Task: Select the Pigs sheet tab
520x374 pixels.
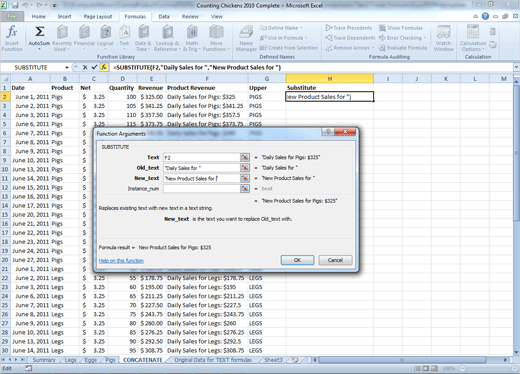Action: (x=110, y=360)
